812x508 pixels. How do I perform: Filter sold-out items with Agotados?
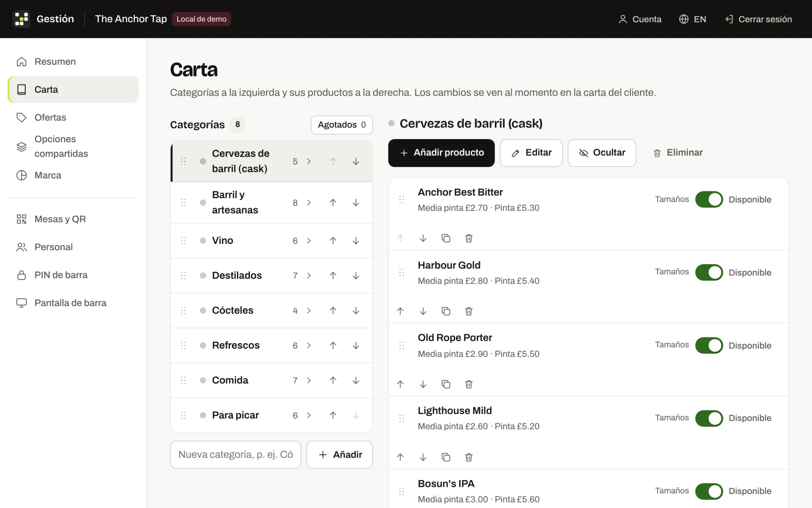[341, 125]
